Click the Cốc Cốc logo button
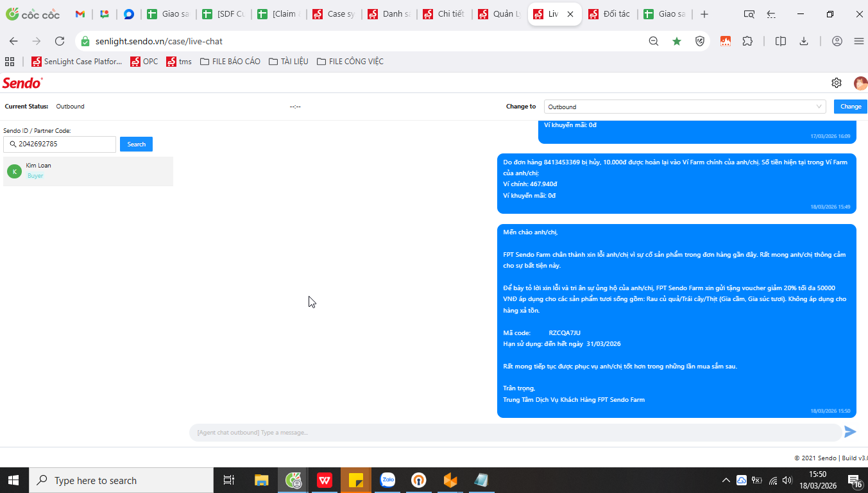This screenshot has width=868, height=493. (x=33, y=14)
